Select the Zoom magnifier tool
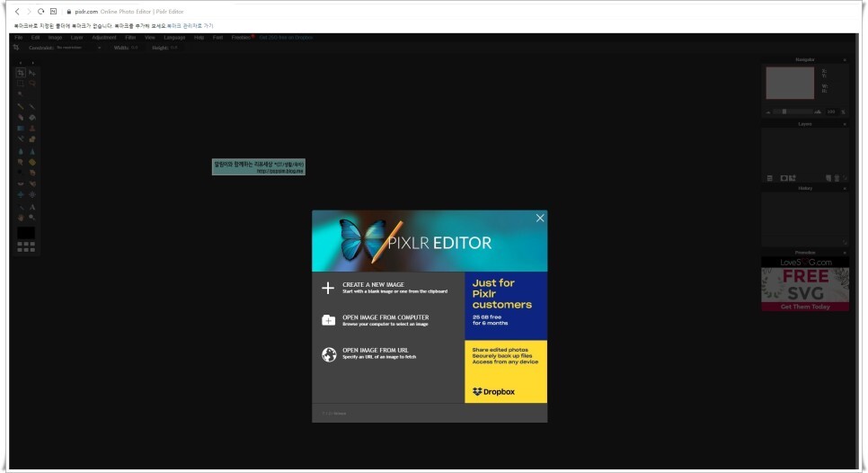 (32, 218)
